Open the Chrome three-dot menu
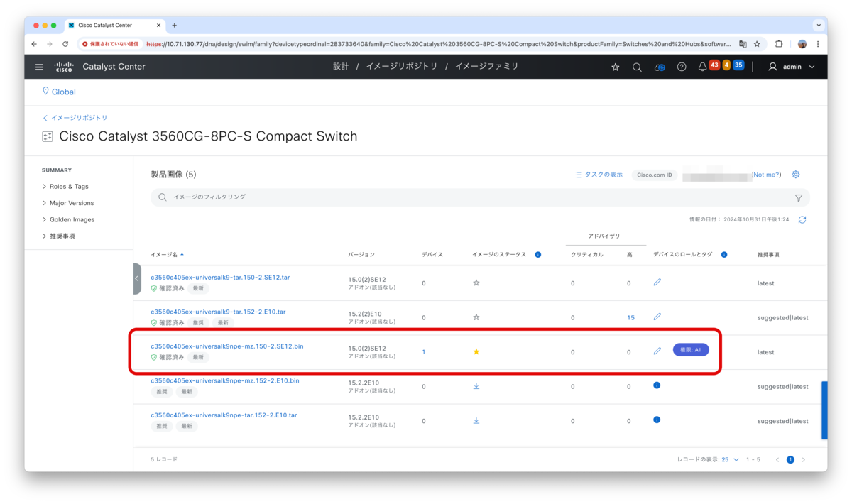The width and height of the screenshot is (852, 504). (818, 44)
